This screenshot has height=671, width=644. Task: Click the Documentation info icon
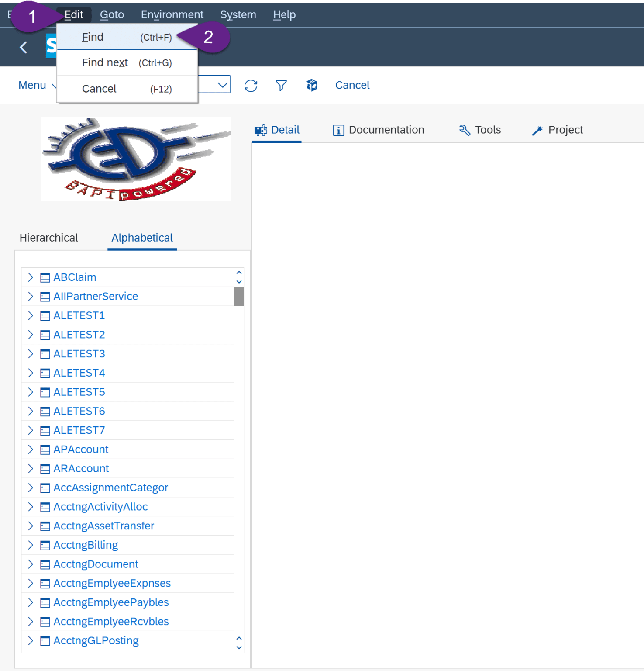337,129
